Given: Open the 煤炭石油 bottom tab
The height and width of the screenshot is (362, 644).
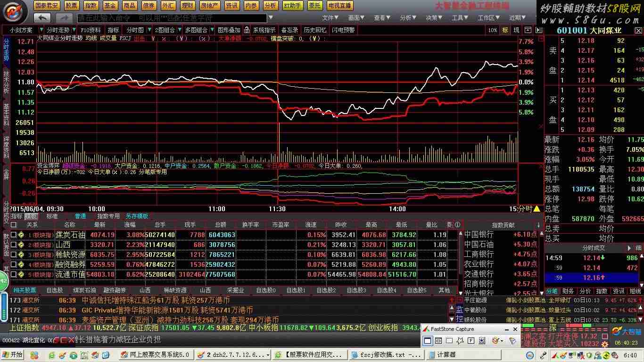Looking at the screenshot, I should tap(84, 290).
